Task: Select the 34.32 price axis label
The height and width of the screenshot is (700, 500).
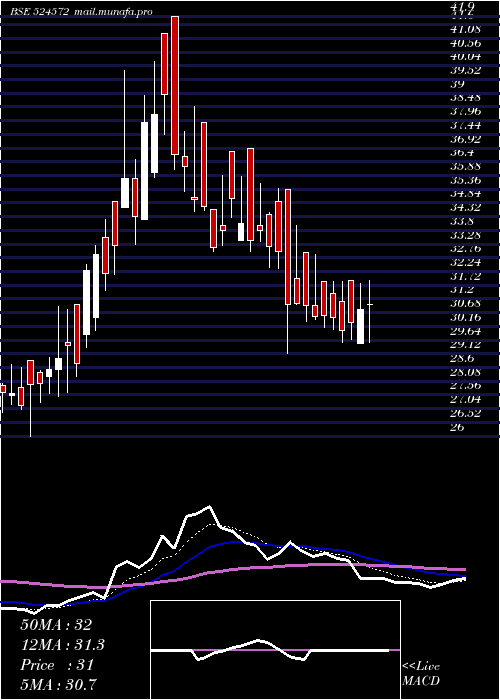Action: pyautogui.click(x=465, y=208)
